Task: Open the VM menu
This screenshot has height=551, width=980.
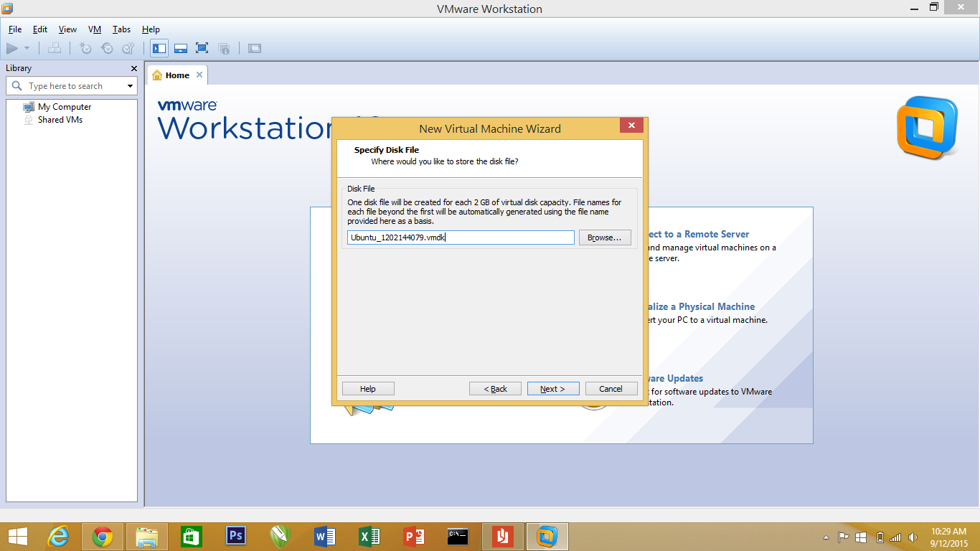Action: [x=95, y=29]
